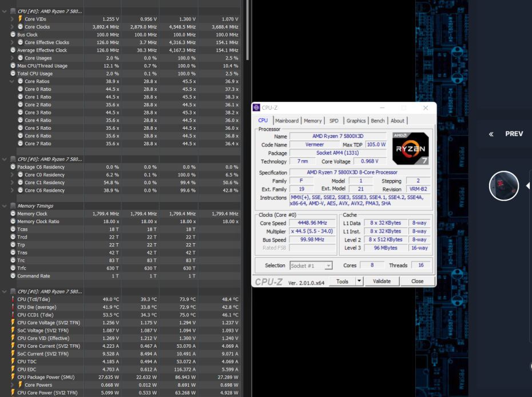
Task: Click the Bus Speed 99.98 MHz field
Action: 312,240
